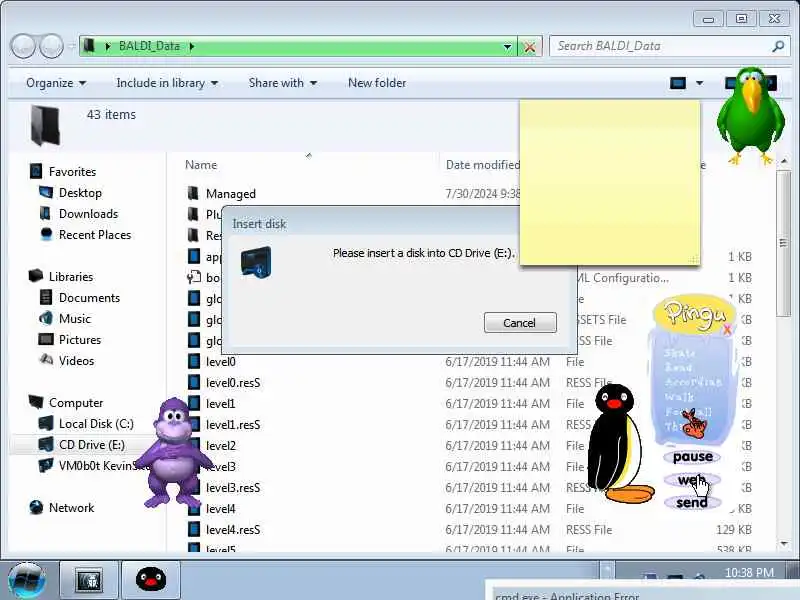
Task: Expand the arrow after BALDI_Data breadcrumb
Action: (x=192, y=46)
